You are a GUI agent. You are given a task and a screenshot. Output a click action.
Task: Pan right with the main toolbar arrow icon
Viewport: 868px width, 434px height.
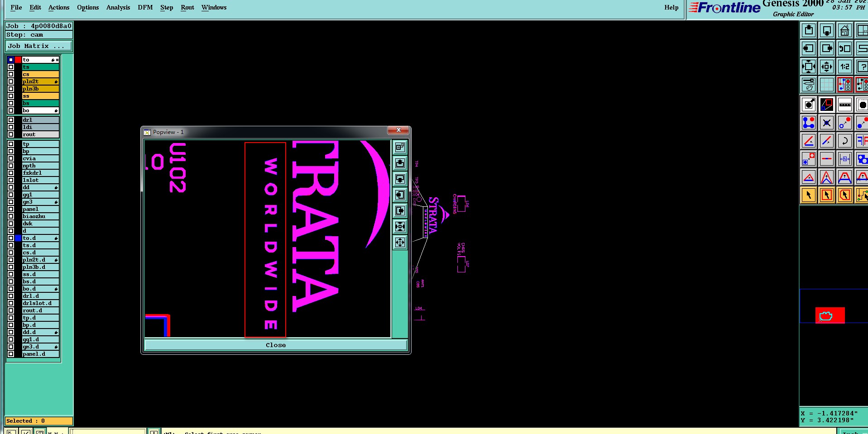(x=827, y=48)
